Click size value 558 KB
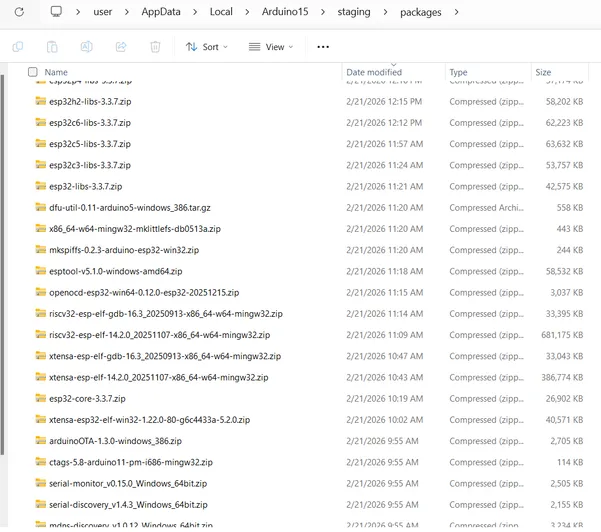Screen dimensions: 601x532 click(570, 207)
